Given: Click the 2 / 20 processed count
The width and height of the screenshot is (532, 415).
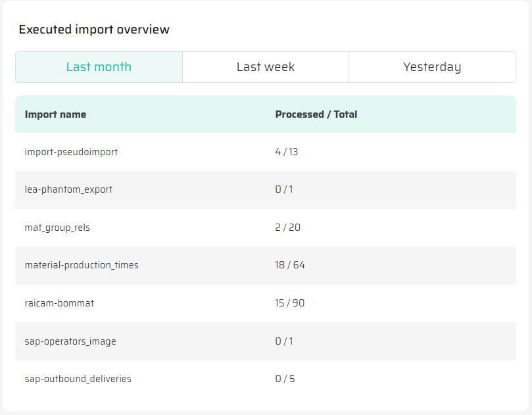Looking at the screenshot, I should (x=287, y=228).
